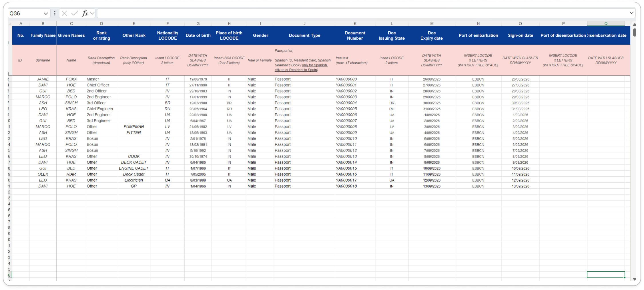Image resolution: width=644 pixels, height=290 pixels.
Task: Expand the formula bar with right chevron
Action: [x=631, y=13]
